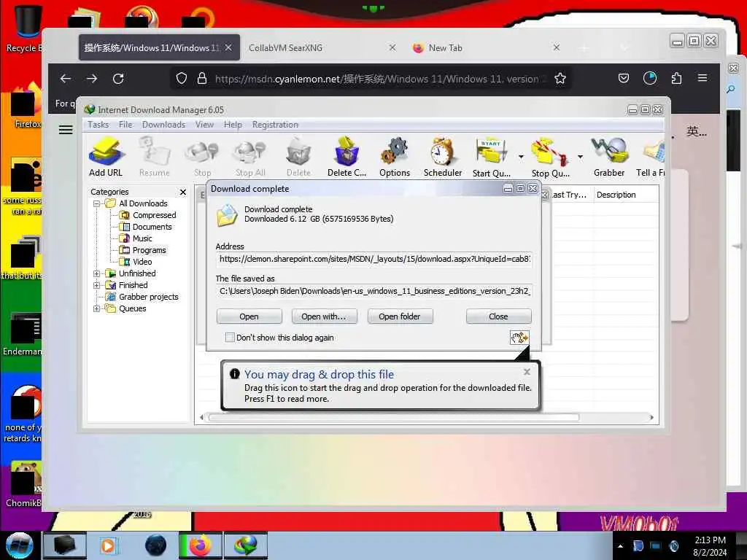Click the Firefox taskbar icon
The image size is (747, 560).
pos(201,545)
